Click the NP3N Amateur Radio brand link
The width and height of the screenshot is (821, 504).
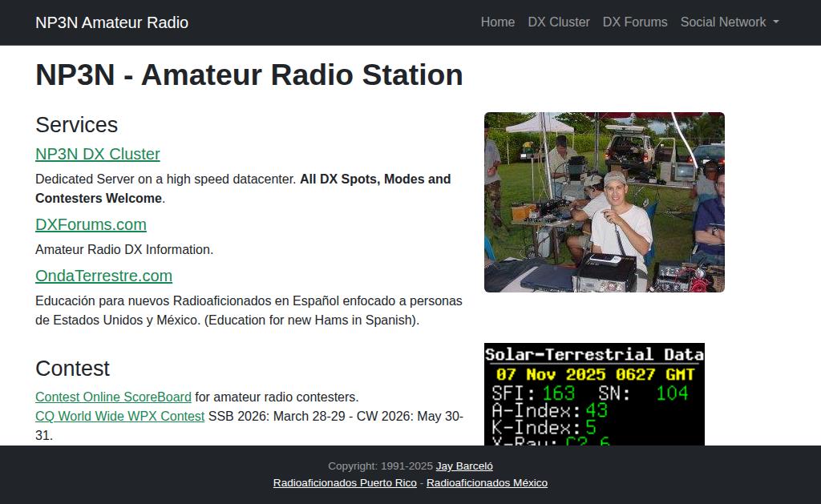pyautogui.click(x=111, y=22)
